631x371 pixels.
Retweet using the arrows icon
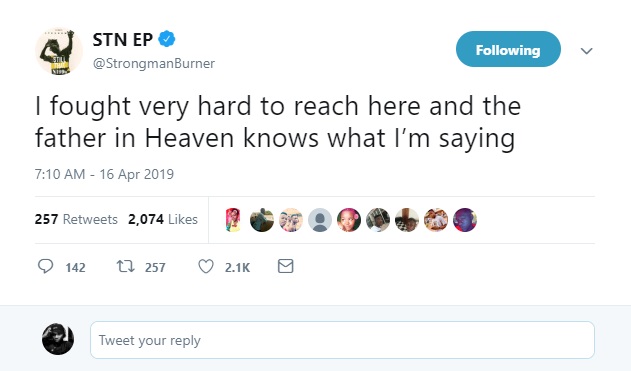(x=126, y=266)
